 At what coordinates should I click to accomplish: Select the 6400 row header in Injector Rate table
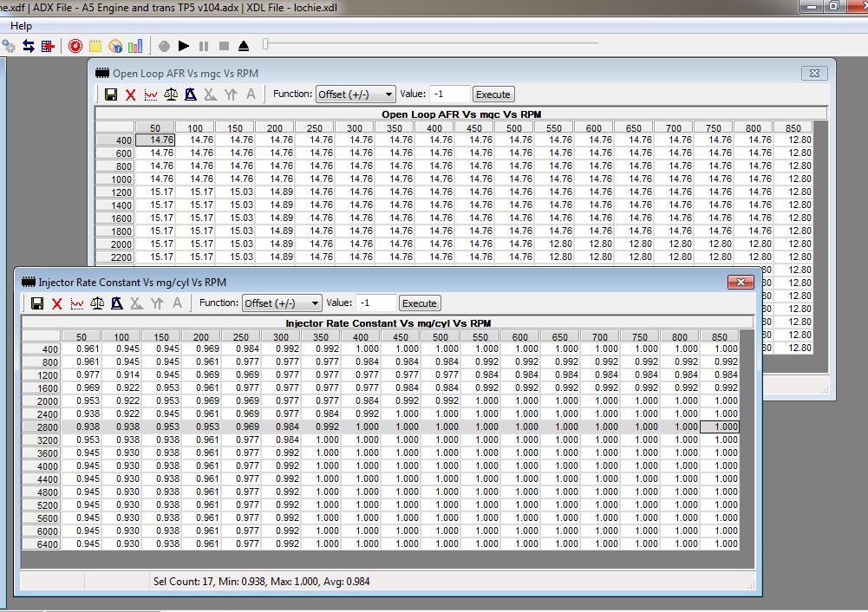click(x=41, y=544)
